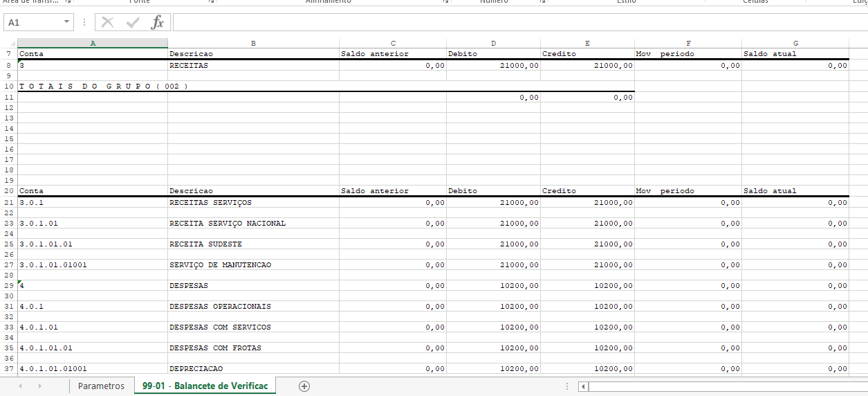Add a new sheet with plus button
868x396 pixels.
[304, 386]
